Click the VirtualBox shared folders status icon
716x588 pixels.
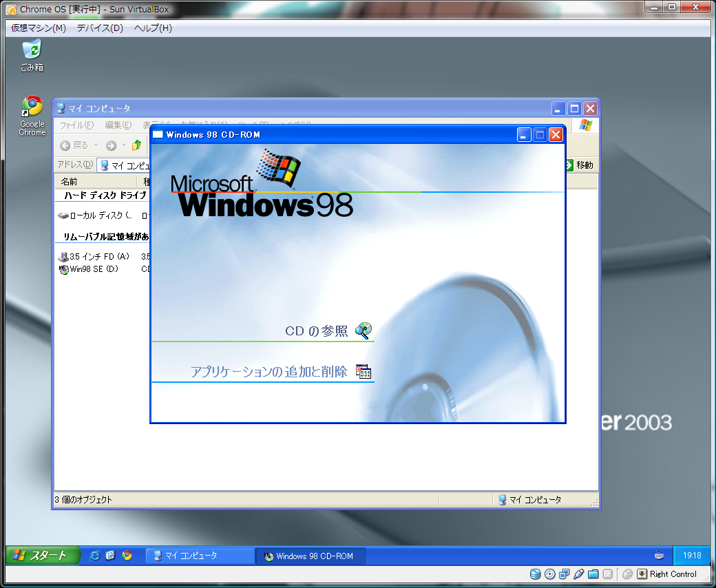593,574
